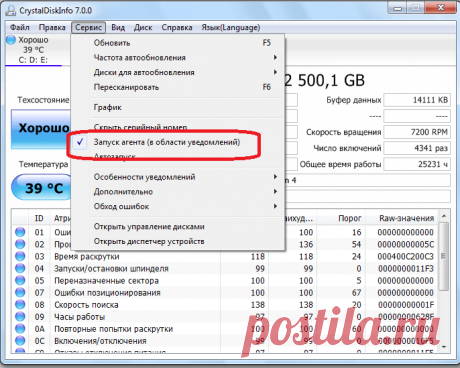Click the Число включений value 4341 раз
The image size is (460, 368).
(x=417, y=148)
